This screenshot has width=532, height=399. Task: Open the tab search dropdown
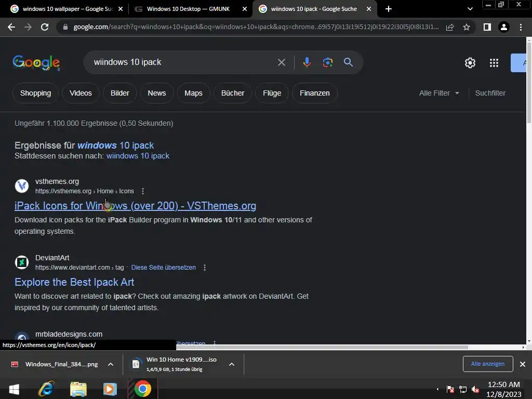coord(470,9)
